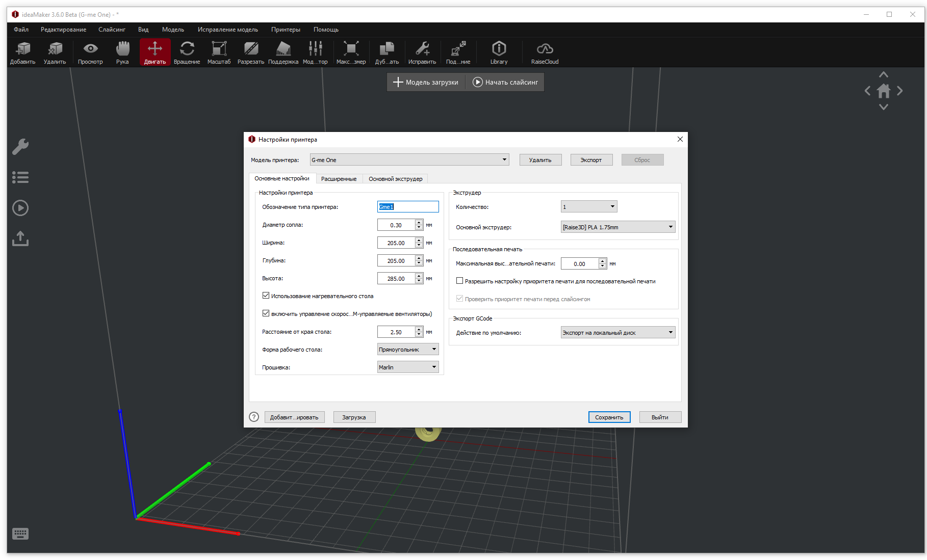Viewport: 927px width, 560px height.
Task: Toggle fan speed control checkbox
Action: [x=266, y=313]
